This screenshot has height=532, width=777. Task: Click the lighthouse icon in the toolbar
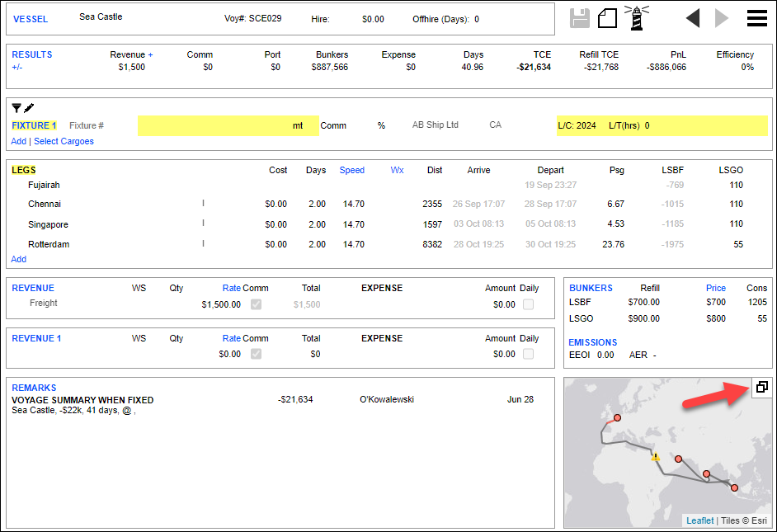pos(636,17)
